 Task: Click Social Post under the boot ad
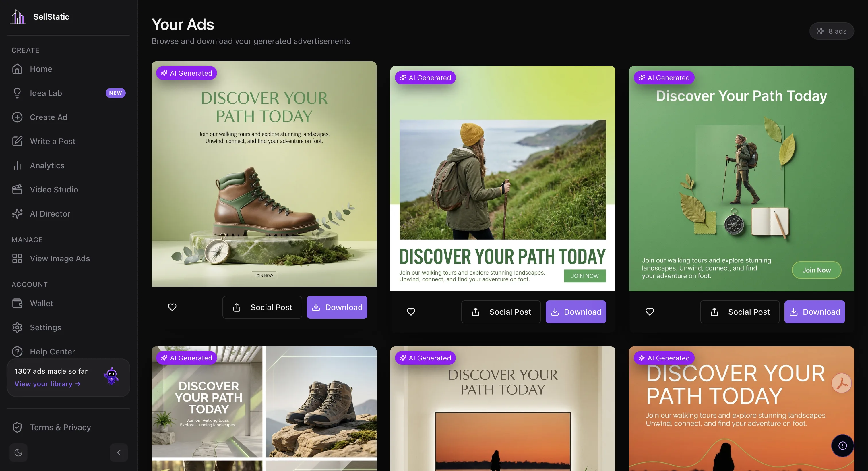pos(262,307)
